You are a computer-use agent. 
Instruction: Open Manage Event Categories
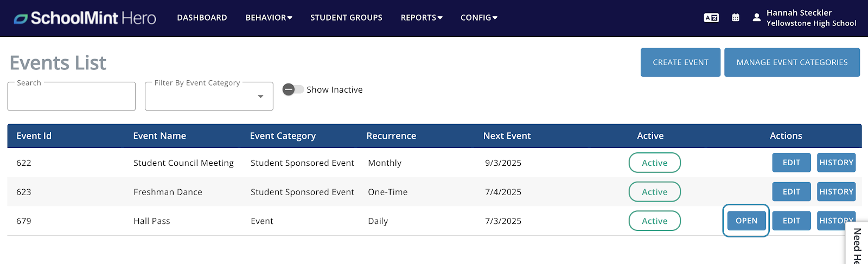792,62
